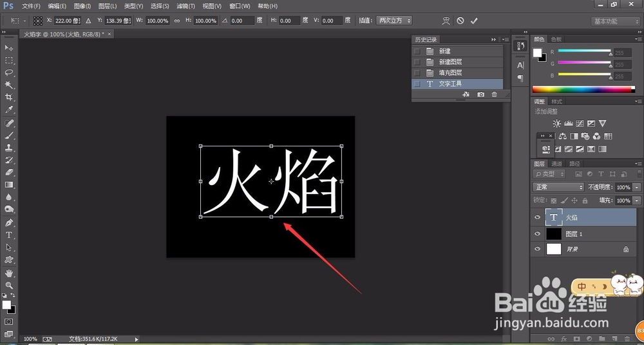
Task: Select the Blur tool
Action: pyautogui.click(x=8, y=197)
